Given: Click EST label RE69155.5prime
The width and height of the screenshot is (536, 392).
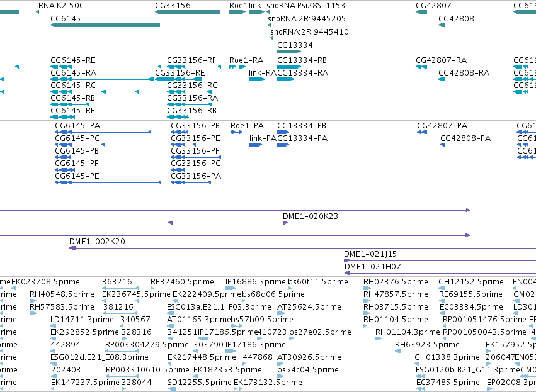Looking at the screenshot, I should (471, 294).
